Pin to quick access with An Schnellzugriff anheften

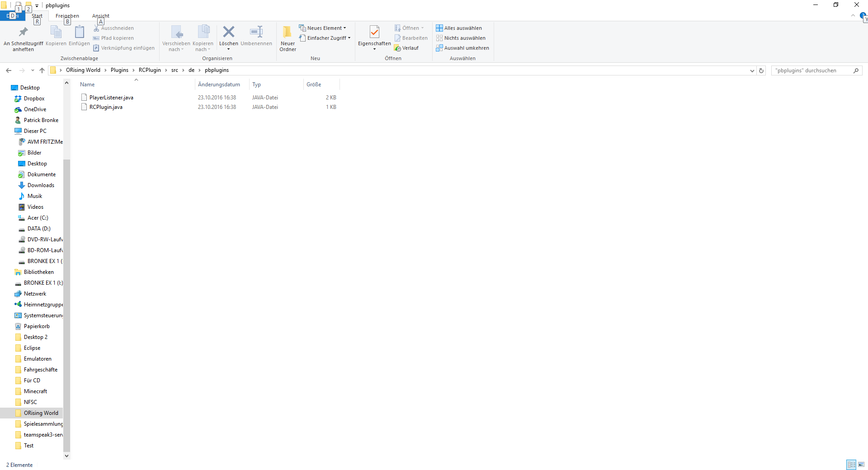23,32
